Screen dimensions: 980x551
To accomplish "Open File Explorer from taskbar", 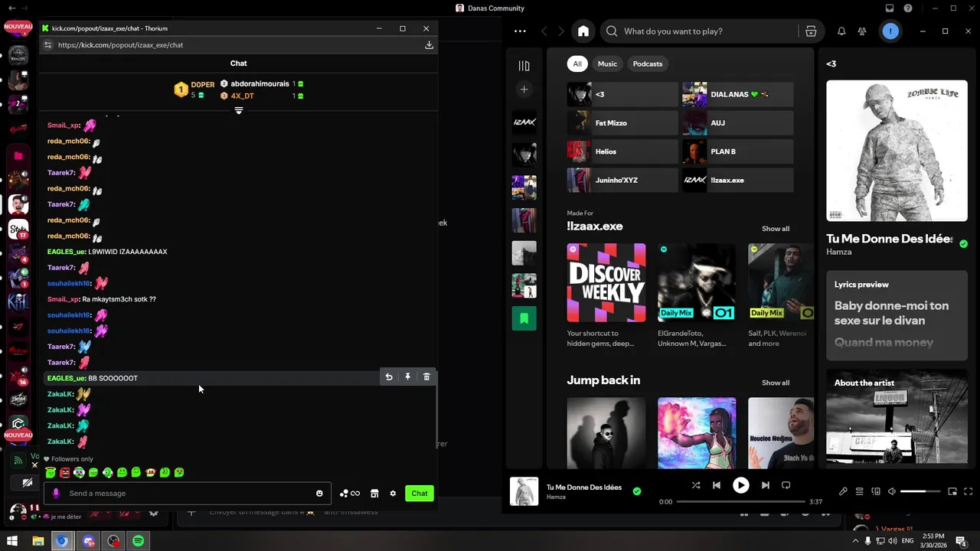I will [38, 541].
